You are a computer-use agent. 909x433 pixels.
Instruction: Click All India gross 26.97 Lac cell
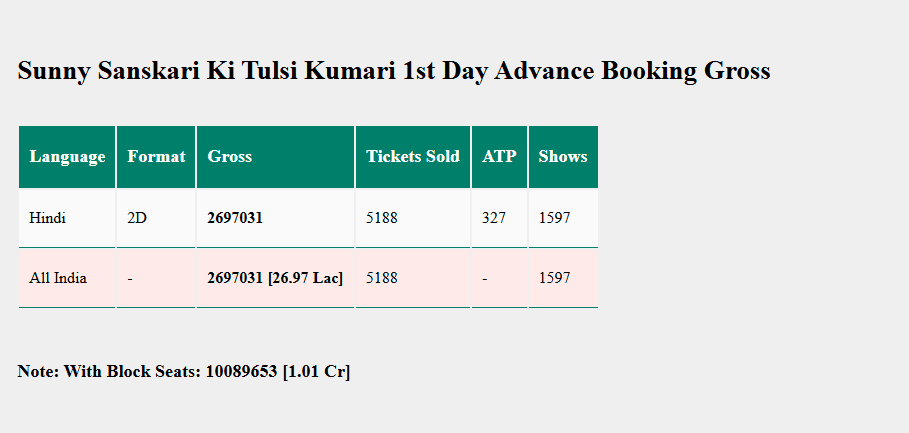275,278
